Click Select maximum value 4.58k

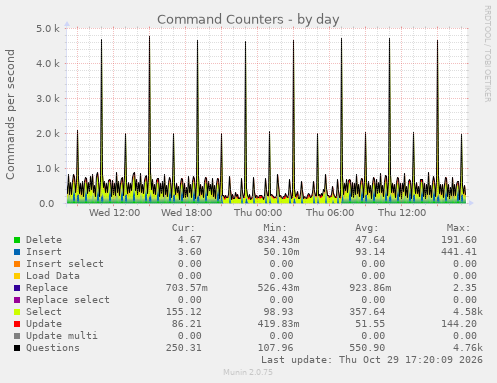click(468, 312)
